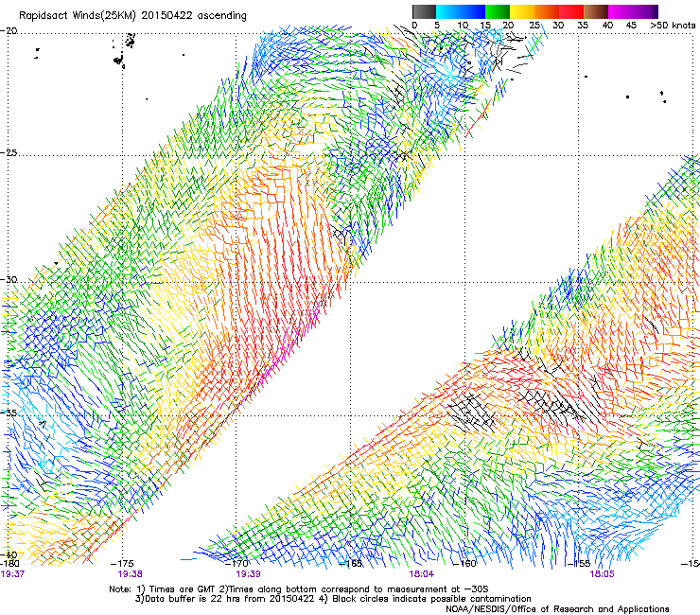Screen dimensions: 700x615
Task: Click the '20' legend scale label
Action: (508, 26)
